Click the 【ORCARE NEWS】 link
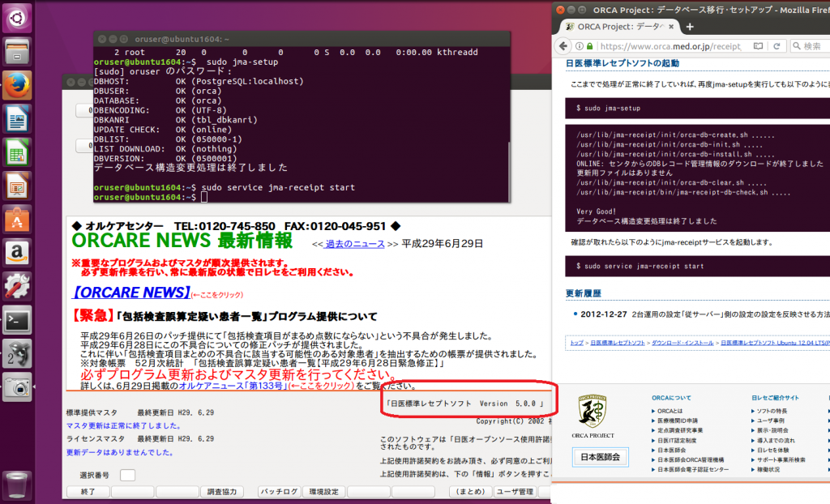Viewport: 830px width, 504px height. (x=130, y=293)
